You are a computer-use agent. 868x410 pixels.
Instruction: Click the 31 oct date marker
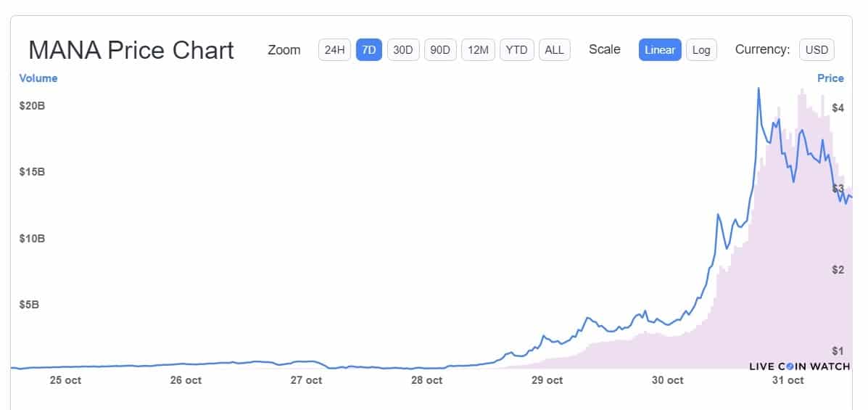point(788,381)
